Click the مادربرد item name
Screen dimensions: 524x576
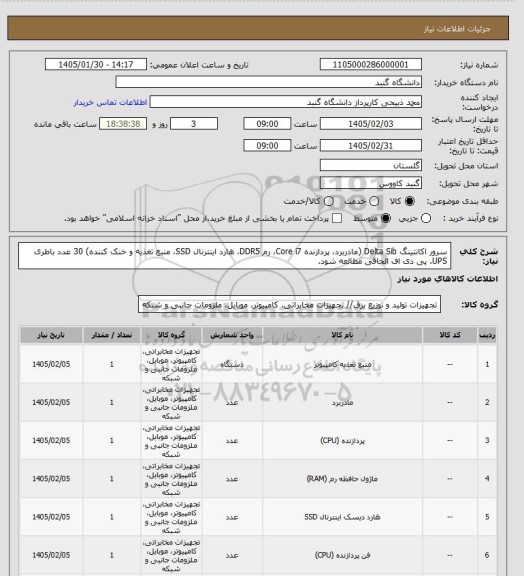click(x=342, y=403)
